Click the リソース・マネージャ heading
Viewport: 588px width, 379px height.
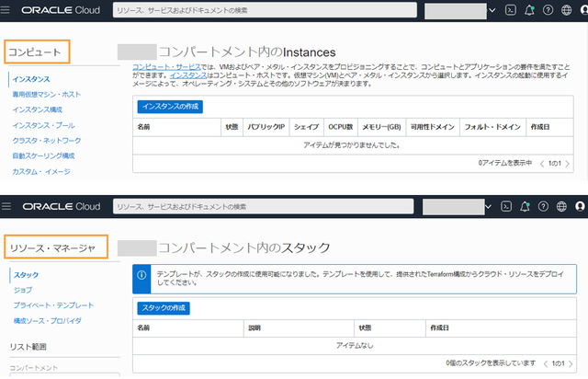pyautogui.click(x=52, y=247)
